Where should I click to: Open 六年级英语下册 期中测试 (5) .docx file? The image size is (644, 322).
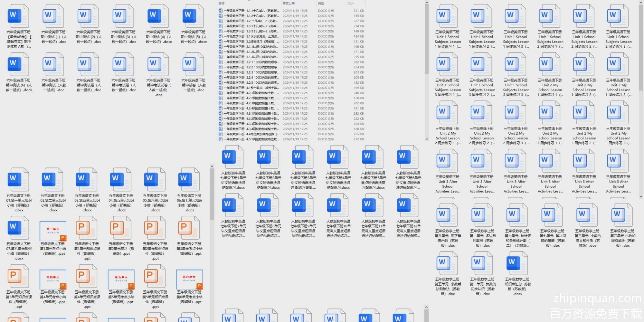click(193, 24)
